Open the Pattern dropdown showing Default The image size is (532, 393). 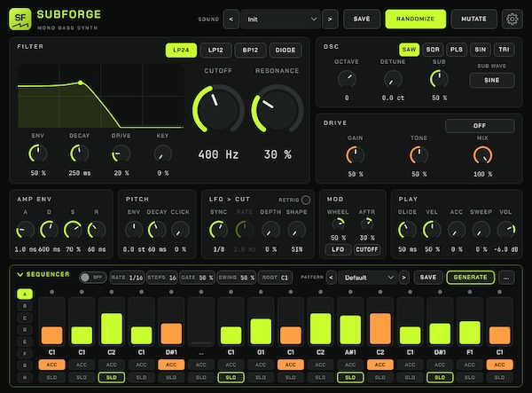[x=367, y=278]
